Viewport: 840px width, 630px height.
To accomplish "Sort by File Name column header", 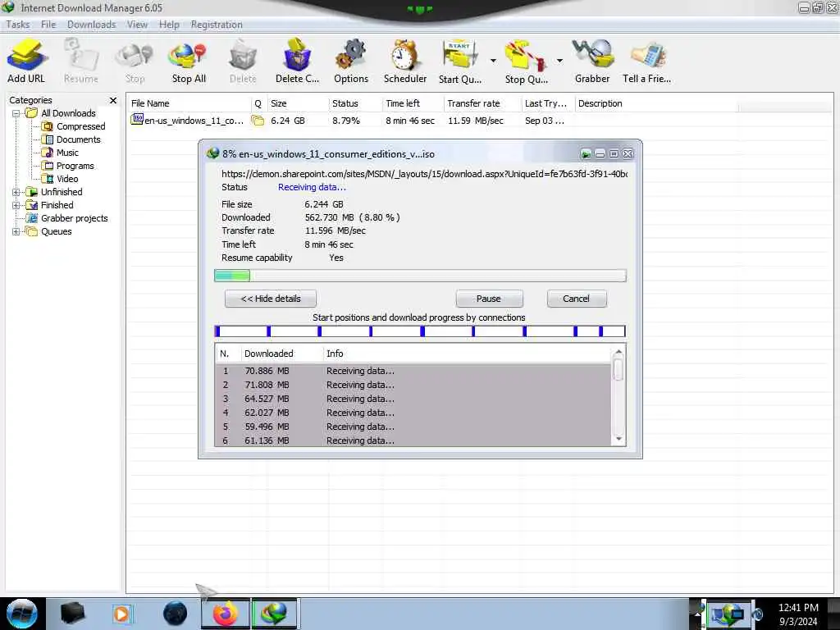I will pyautogui.click(x=189, y=103).
